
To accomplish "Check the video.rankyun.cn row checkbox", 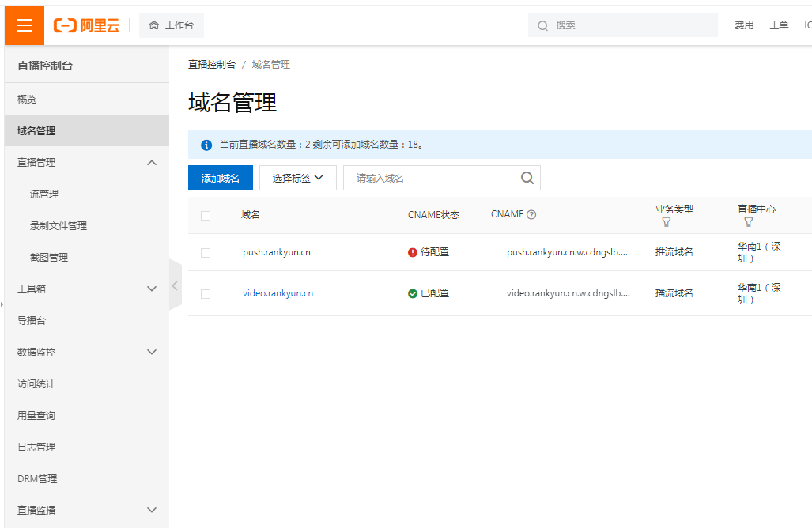I will 206,293.
